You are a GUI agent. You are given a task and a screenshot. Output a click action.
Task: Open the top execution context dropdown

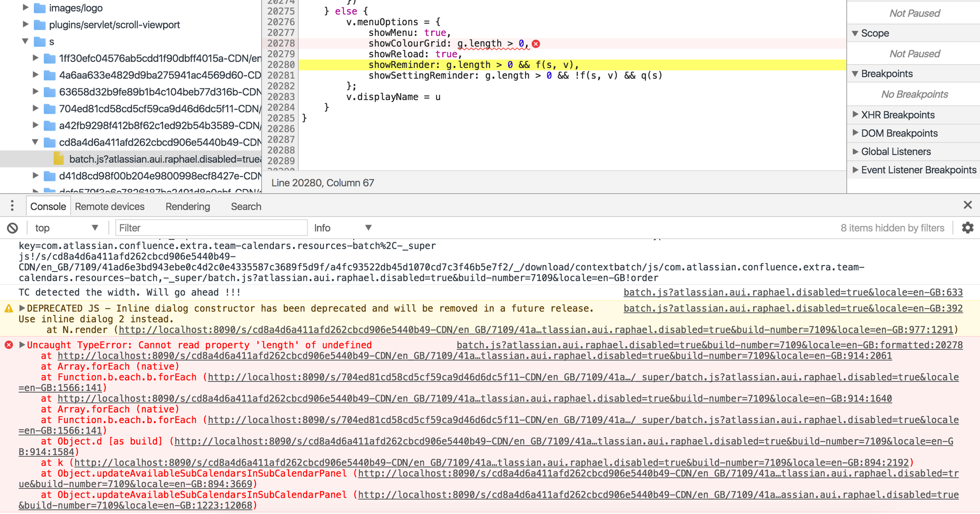66,228
